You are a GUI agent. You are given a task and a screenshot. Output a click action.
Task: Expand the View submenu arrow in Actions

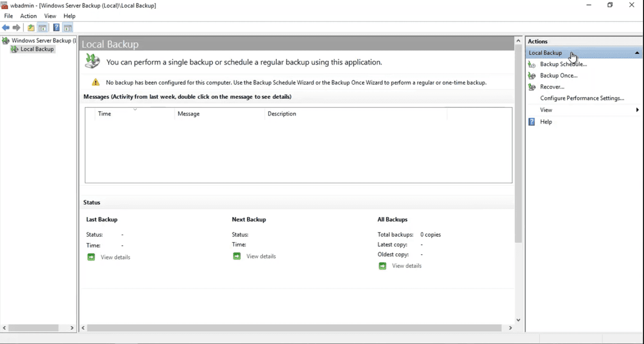click(637, 110)
